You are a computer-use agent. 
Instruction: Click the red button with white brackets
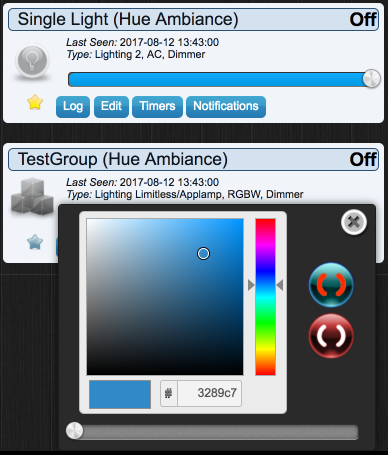(x=331, y=336)
